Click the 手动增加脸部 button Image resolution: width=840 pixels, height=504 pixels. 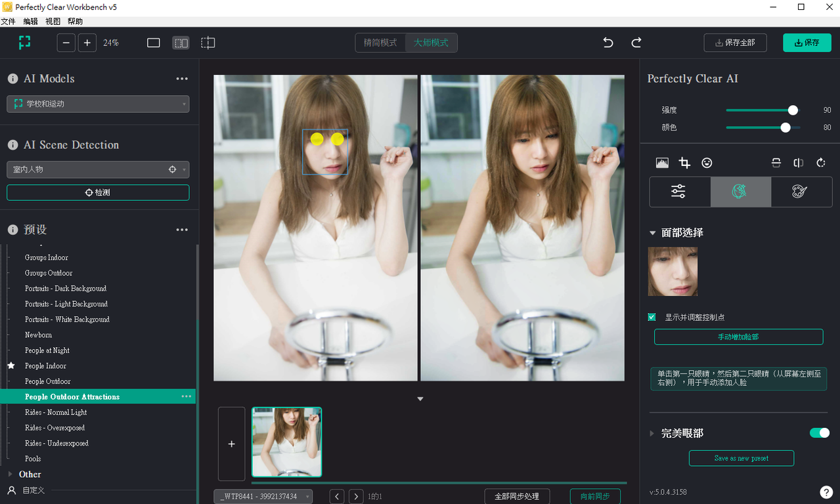[x=738, y=337]
